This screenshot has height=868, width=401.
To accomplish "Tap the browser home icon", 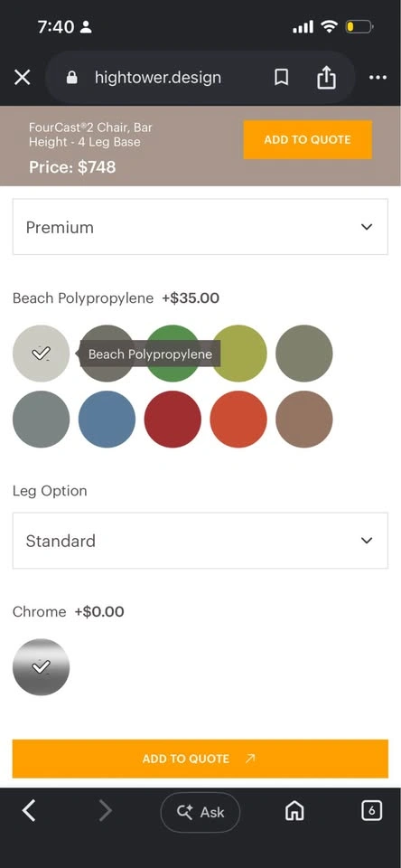I will (294, 812).
